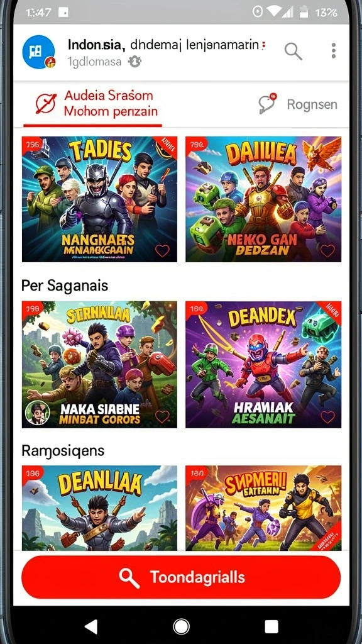Open the SUPMERI game thumbnail
The height and width of the screenshot is (644, 362).
(x=263, y=508)
